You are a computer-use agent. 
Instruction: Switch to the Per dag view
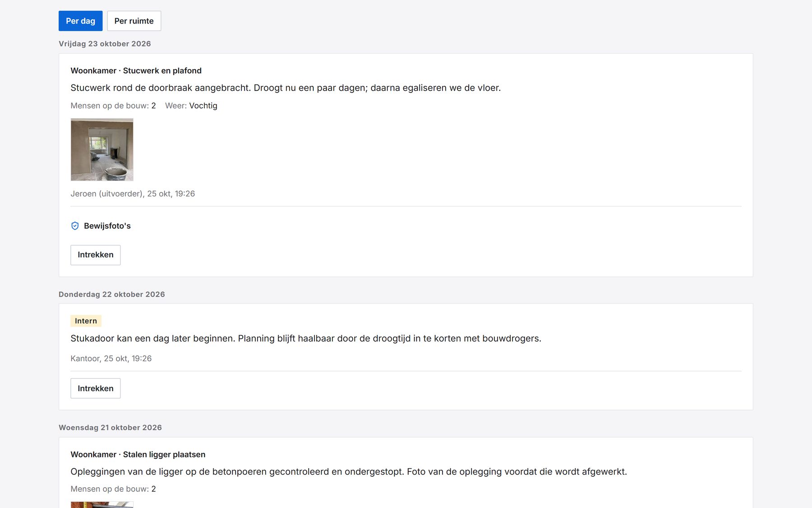click(80, 21)
